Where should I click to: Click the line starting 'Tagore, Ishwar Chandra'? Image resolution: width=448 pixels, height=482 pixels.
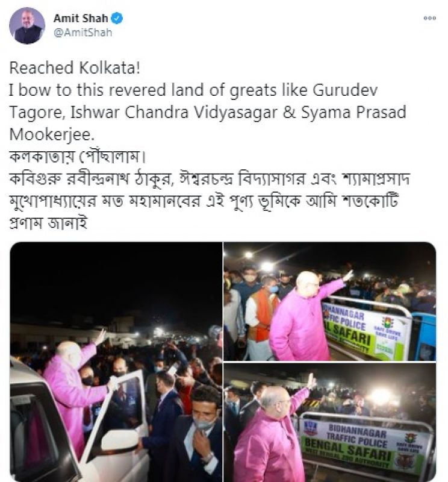coord(208,112)
